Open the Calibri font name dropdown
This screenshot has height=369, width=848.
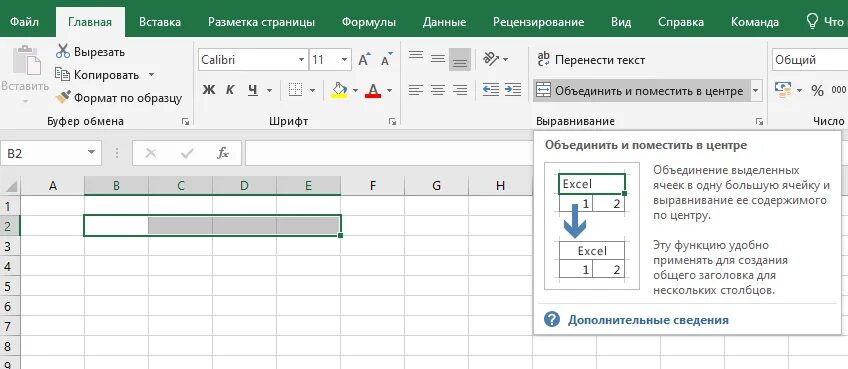click(302, 60)
